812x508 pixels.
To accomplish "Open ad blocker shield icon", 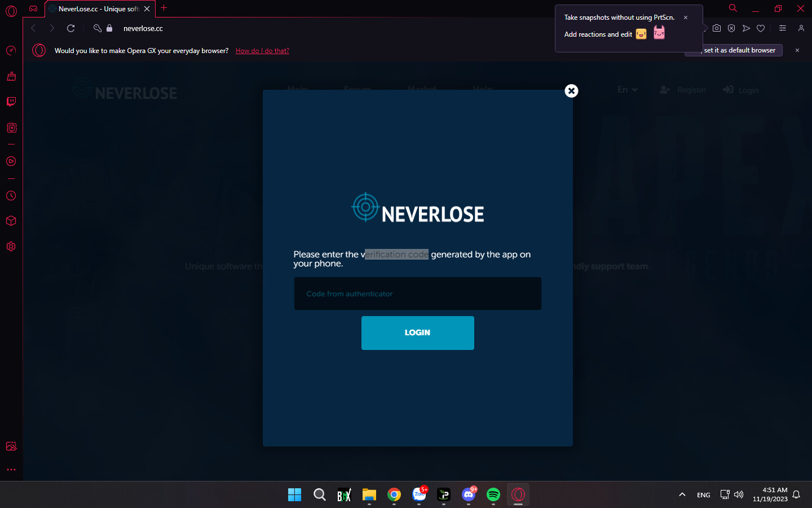I will pyautogui.click(x=731, y=28).
